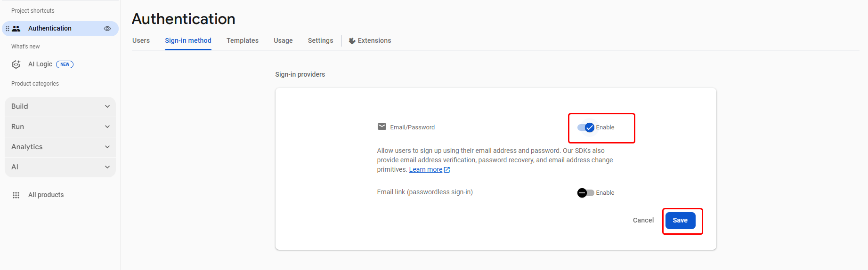Screen dimensions: 868x270
Task: Enable the Email link passwordless sign-in switch
Action: [x=585, y=193]
